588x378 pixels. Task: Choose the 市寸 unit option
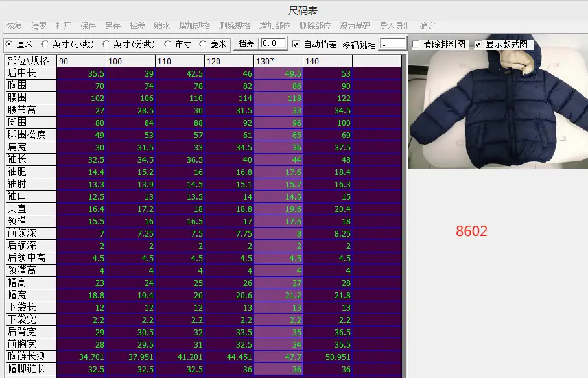[168, 44]
